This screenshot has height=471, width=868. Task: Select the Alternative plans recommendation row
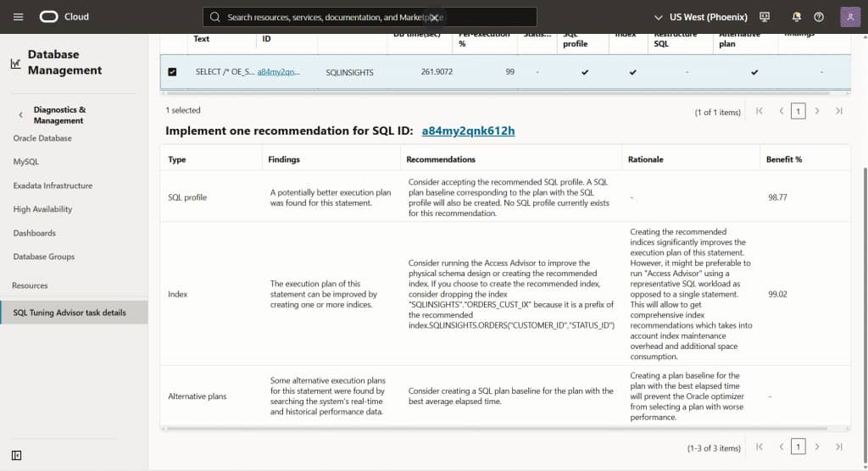pyautogui.click(x=505, y=396)
